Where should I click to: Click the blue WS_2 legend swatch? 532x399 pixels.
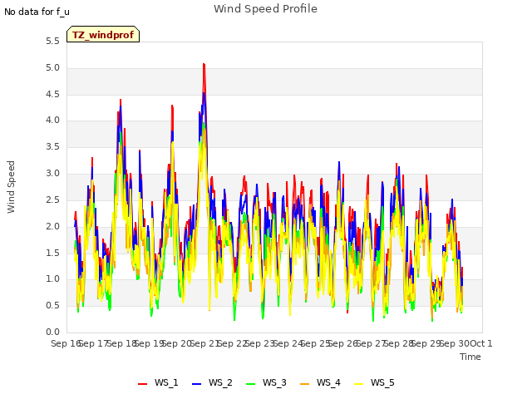click(196, 384)
